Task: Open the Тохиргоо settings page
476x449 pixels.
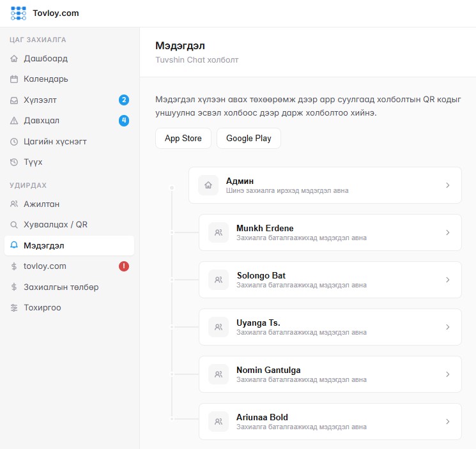Action: coord(69,308)
